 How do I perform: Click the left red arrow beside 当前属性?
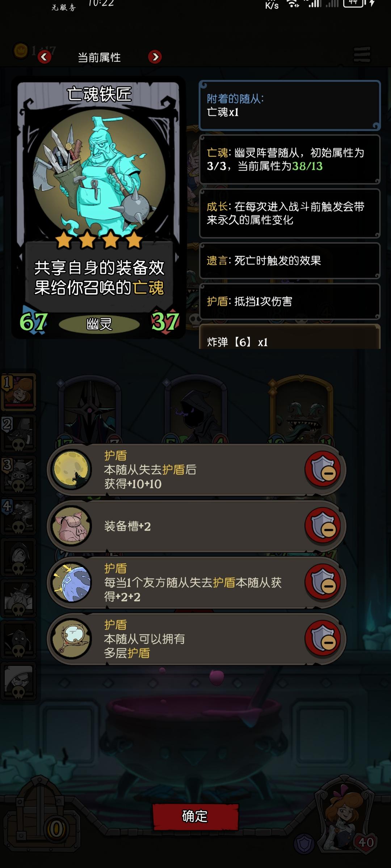pyautogui.click(x=44, y=57)
